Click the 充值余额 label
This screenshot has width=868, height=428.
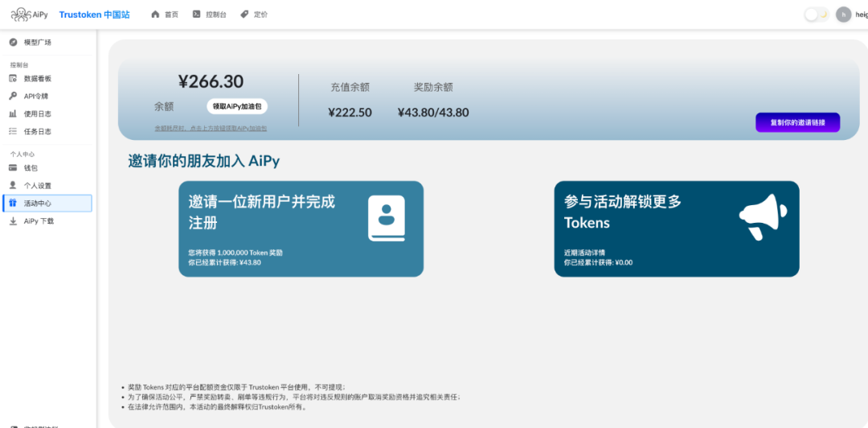tap(350, 87)
